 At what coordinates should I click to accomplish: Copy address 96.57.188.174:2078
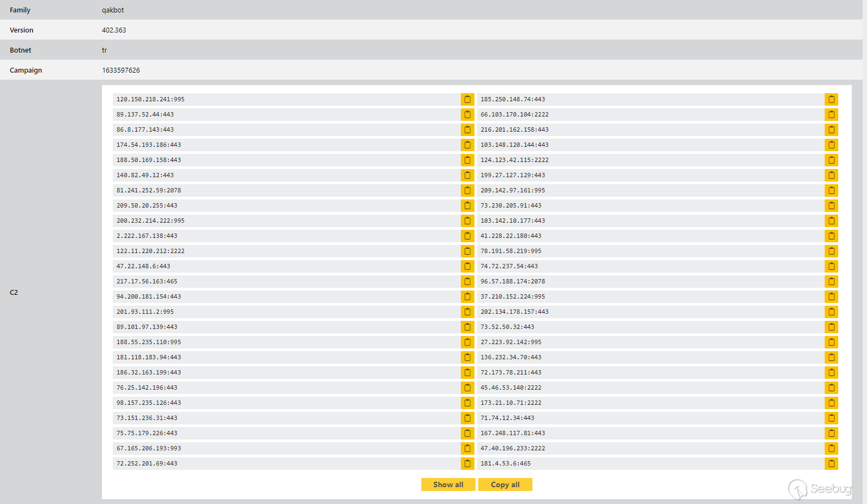pyautogui.click(x=831, y=281)
